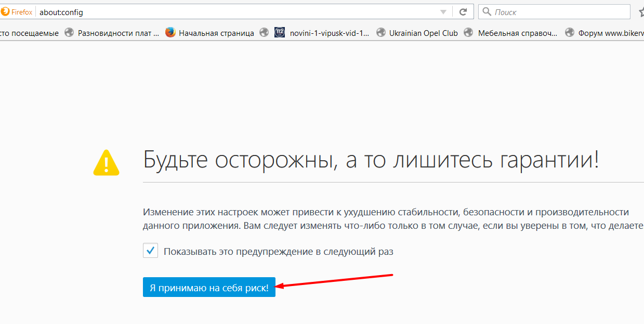Open the Форум www.bikerv bookmark
The image size is (644, 324).
608,32
